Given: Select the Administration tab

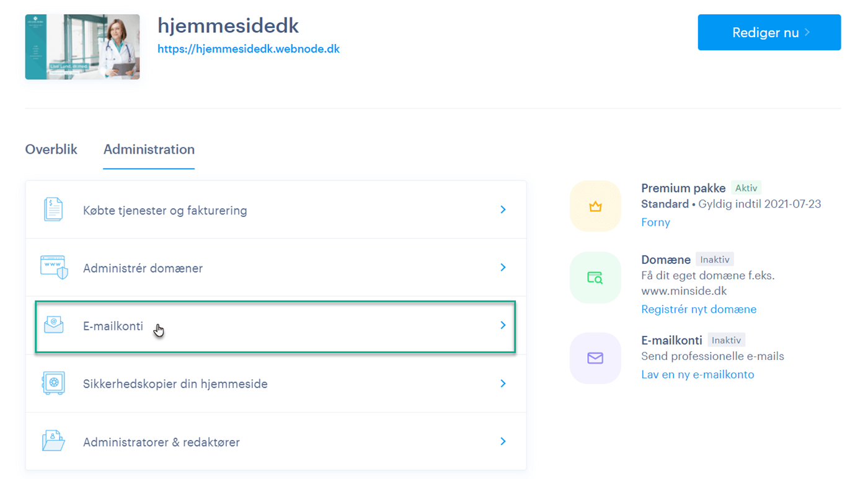Looking at the screenshot, I should pos(149,149).
